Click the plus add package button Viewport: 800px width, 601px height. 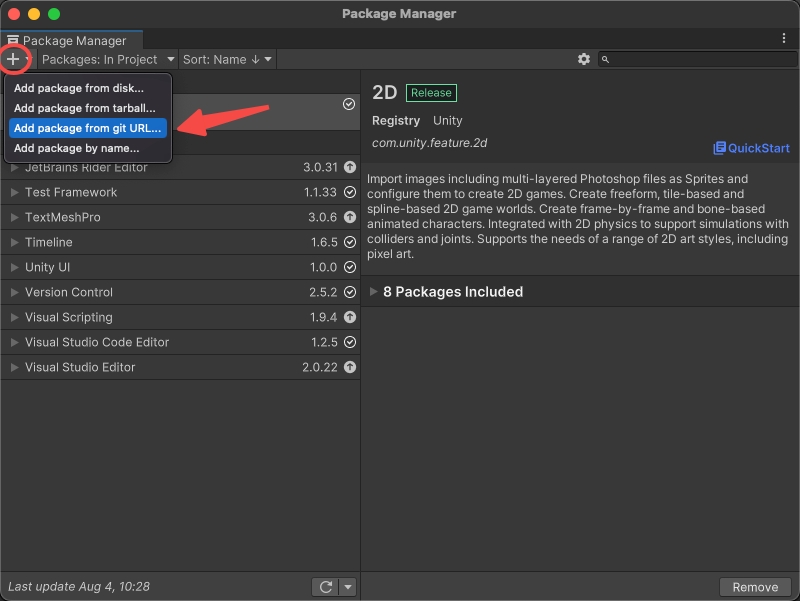13,59
